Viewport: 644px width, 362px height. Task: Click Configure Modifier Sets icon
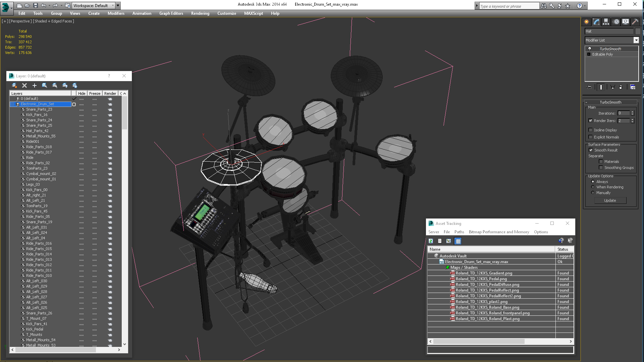[x=633, y=87]
